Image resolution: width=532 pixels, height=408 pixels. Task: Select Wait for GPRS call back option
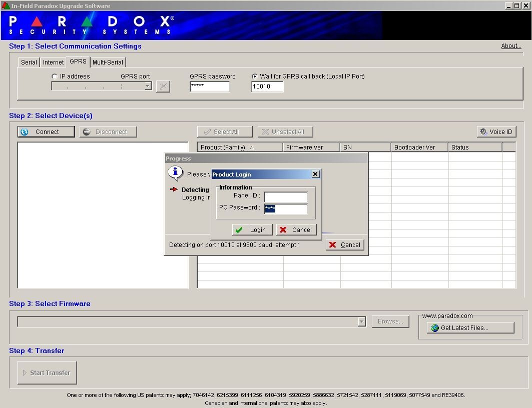pyautogui.click(x=255, y=76)
